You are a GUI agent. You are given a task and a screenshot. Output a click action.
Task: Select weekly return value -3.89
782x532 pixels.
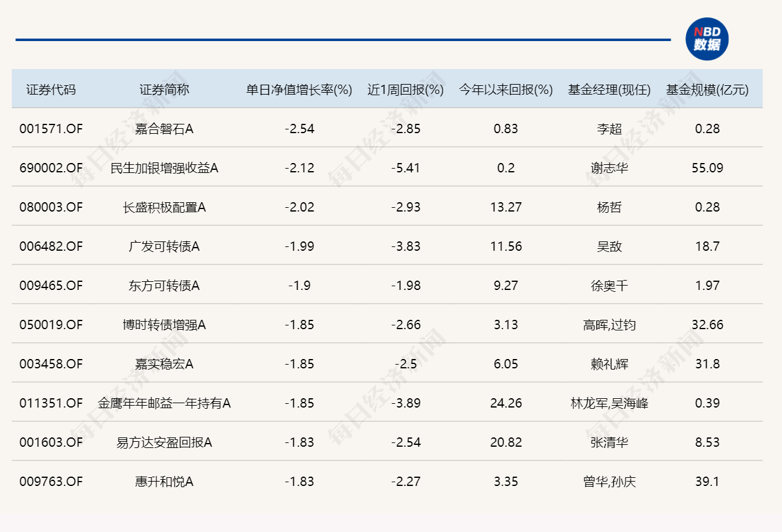click(406, 403)
